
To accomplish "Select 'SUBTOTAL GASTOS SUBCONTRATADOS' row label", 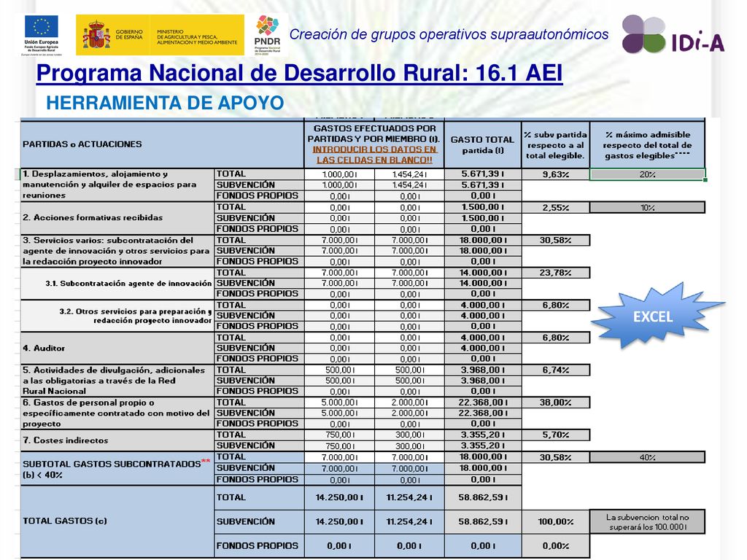I will coord(117,469).
